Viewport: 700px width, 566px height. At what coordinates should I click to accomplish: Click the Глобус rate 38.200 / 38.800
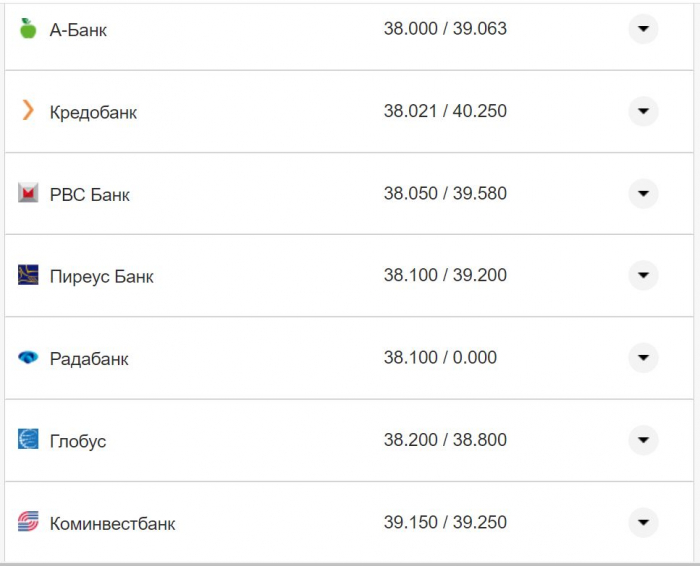pyautogui.click(x=445, y=440)
